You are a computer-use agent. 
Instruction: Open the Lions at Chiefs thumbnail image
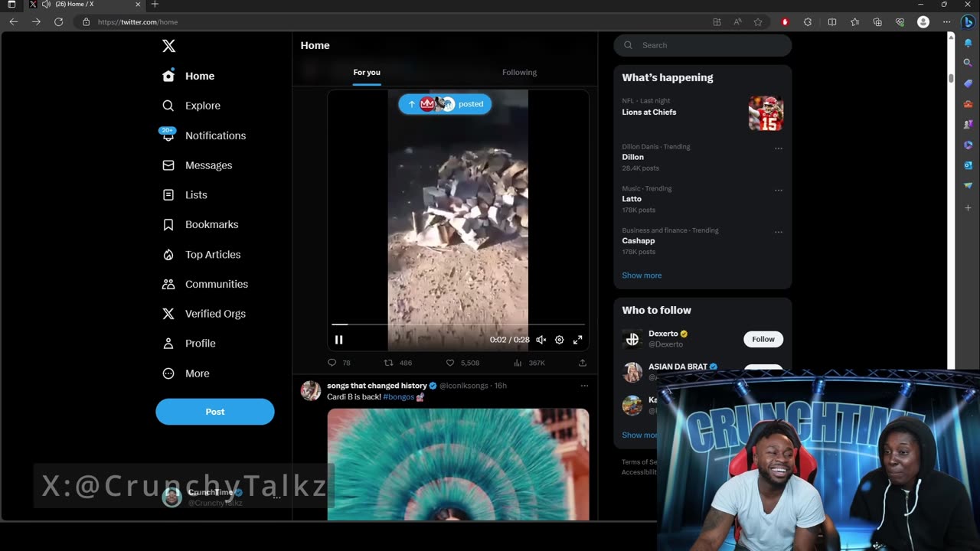[766, 113]
